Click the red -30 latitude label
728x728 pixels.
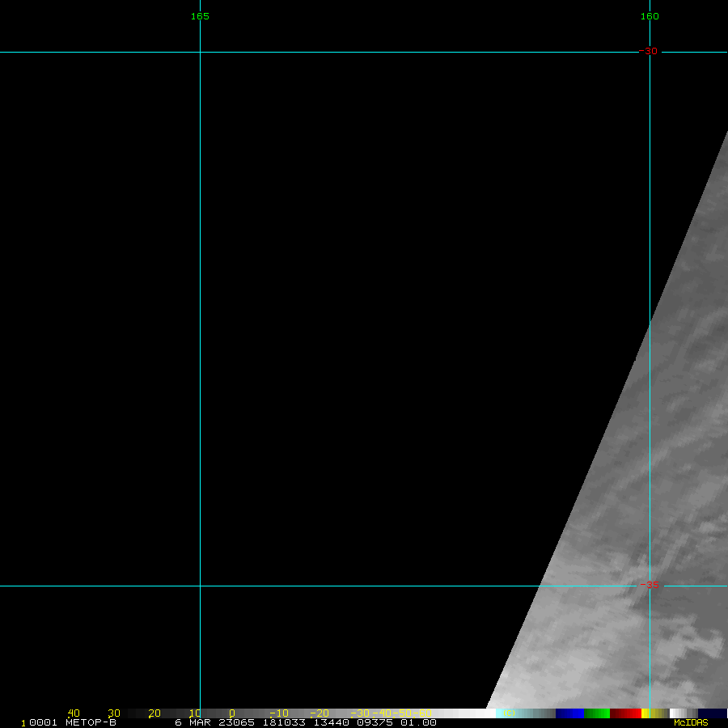pos(649,52)
